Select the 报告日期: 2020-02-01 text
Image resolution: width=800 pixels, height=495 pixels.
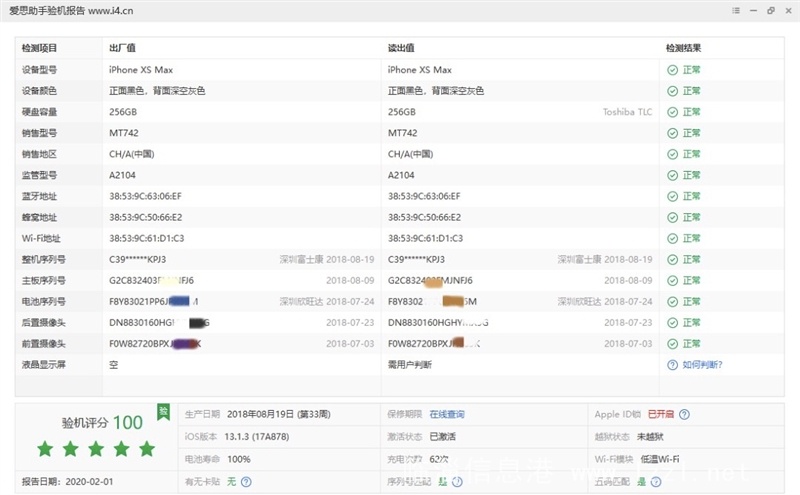(x=67, y=482)
